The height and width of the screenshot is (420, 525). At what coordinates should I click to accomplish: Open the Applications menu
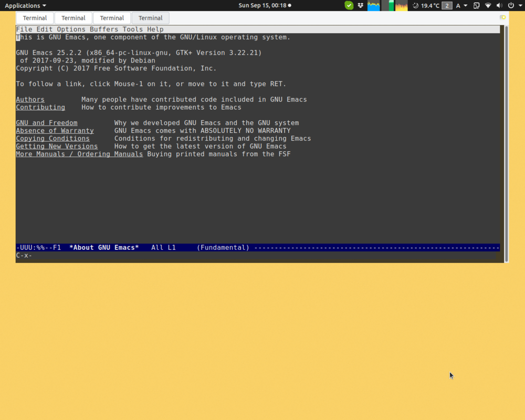pos(25,5)
